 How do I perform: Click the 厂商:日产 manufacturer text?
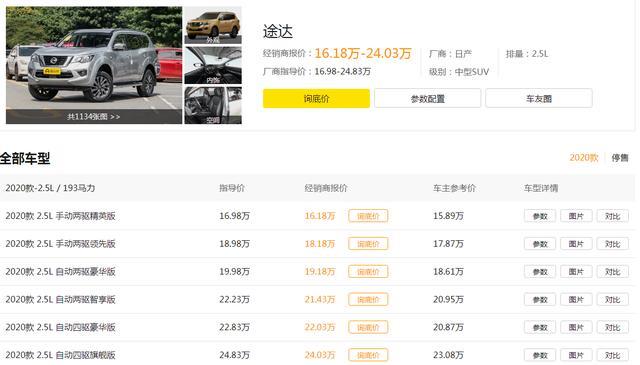pos(450,53)
